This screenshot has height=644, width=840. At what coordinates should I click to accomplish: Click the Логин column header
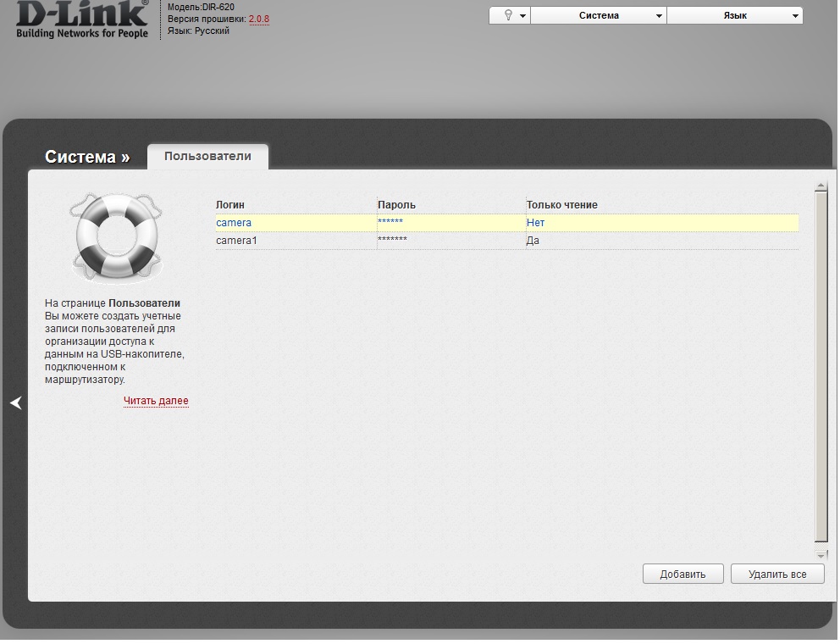229,205
